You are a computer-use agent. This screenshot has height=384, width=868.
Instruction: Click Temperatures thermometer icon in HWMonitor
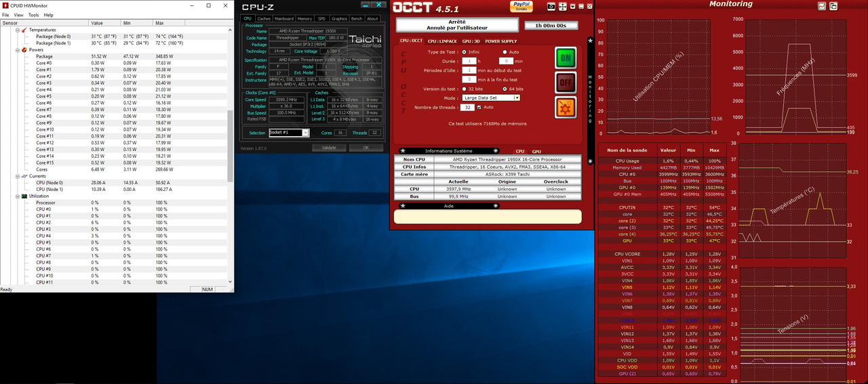click(24, 30)
